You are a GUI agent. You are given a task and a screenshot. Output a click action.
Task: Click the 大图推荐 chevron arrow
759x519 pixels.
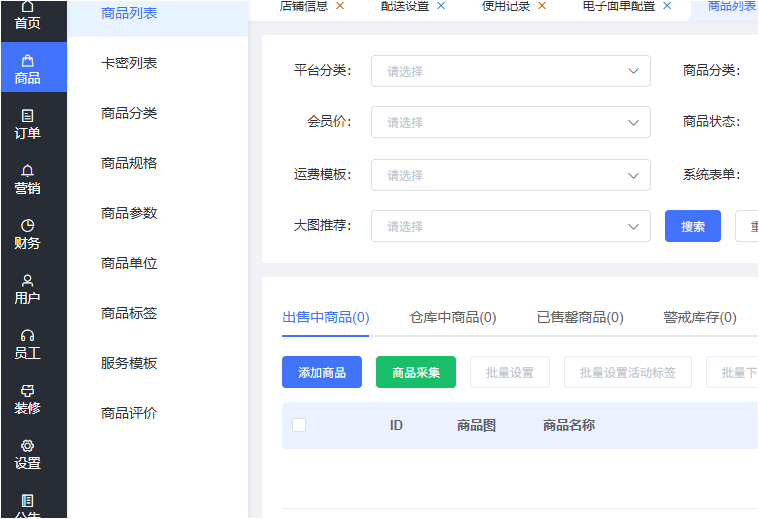pyautogui.click(x=633, y=227)
